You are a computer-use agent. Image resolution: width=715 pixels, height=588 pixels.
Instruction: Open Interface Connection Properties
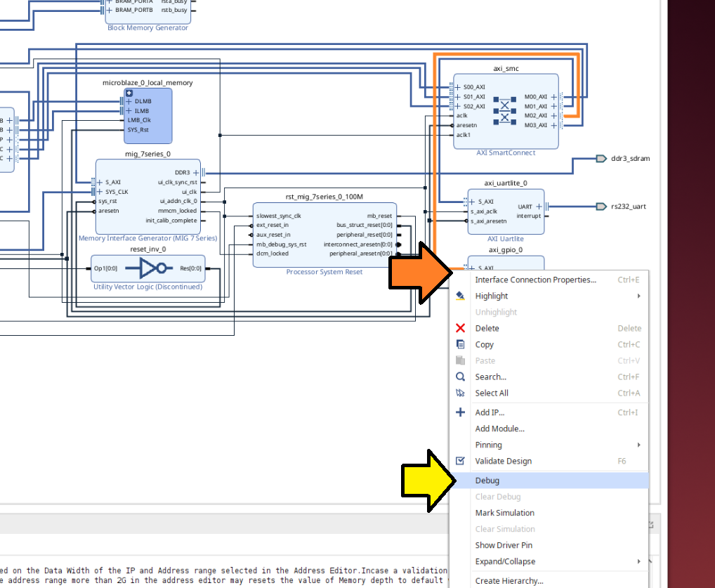535,280
